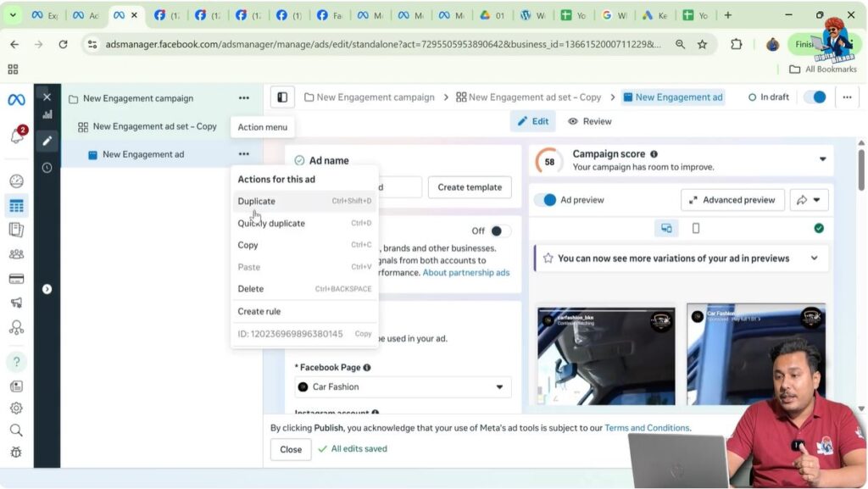The height and width of the screenshot is (489, 868).
Task: Open the help question mark icon
Action: click(x=17, y=361)
